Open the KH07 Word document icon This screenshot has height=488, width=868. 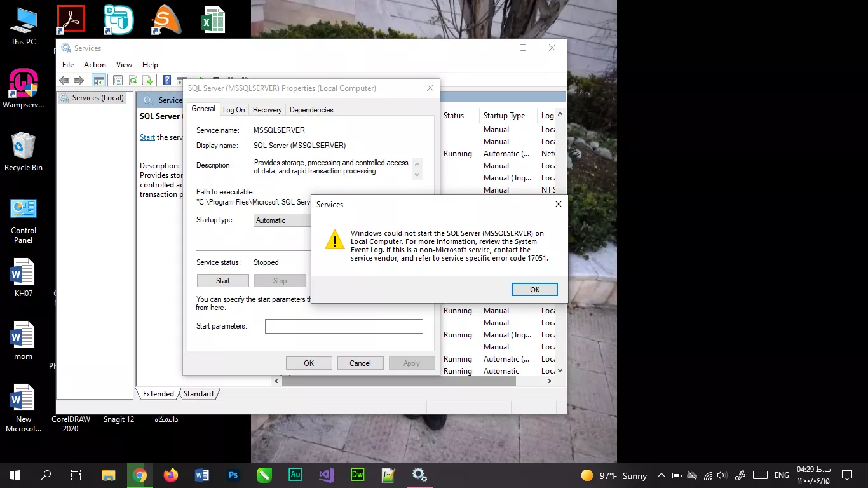(24, 278)
